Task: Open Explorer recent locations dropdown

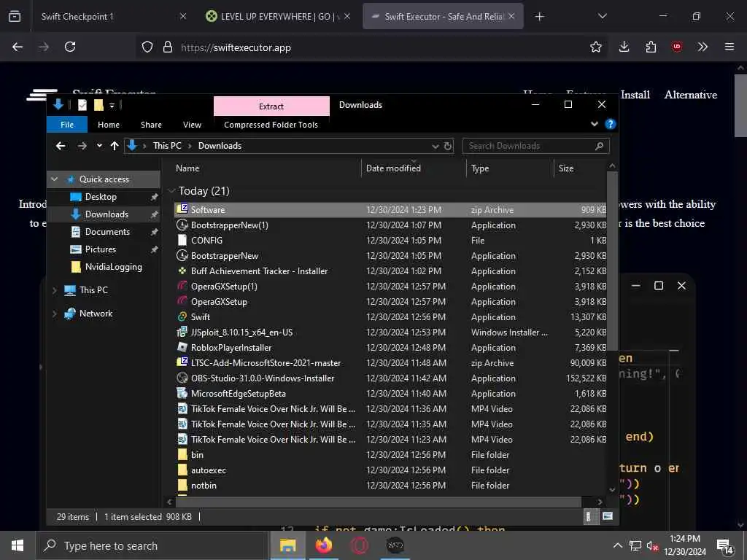Action: [x=99, y=146]
